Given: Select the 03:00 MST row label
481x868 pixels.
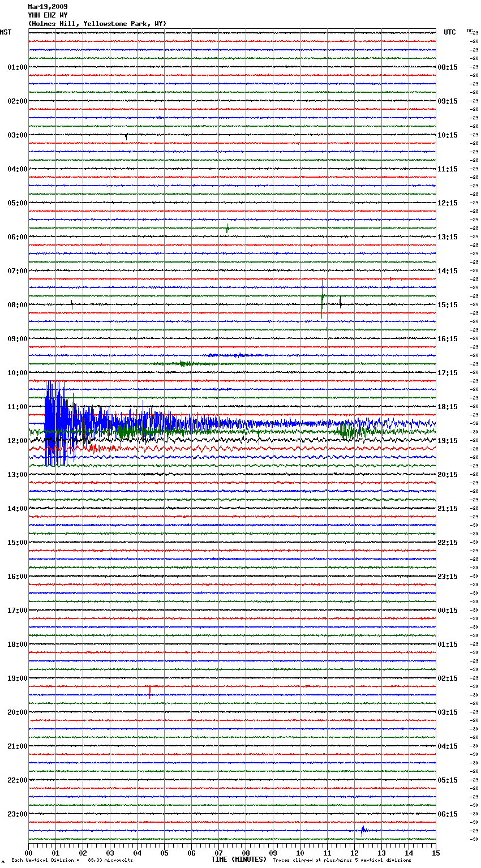Looking at the screenshot, I should point(17,135).
